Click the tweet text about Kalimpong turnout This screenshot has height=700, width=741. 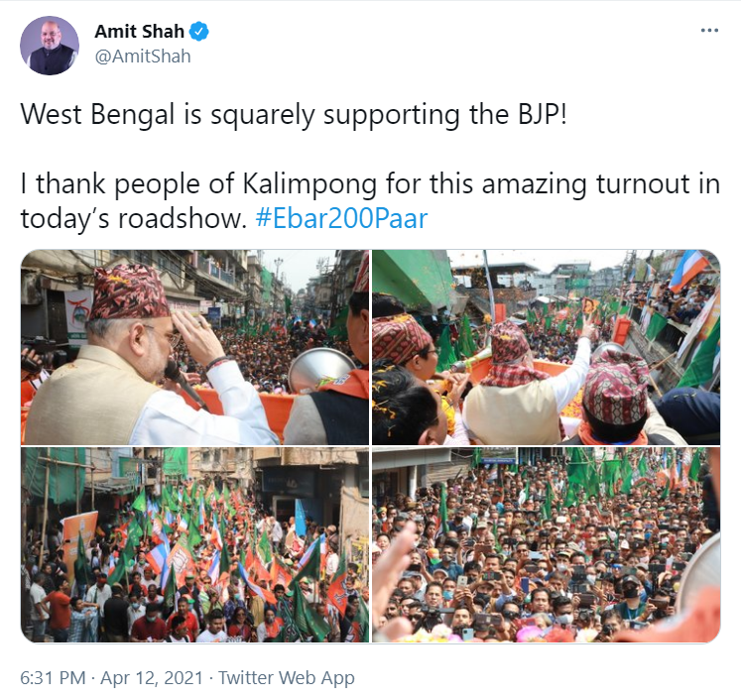tap(370, 200)
